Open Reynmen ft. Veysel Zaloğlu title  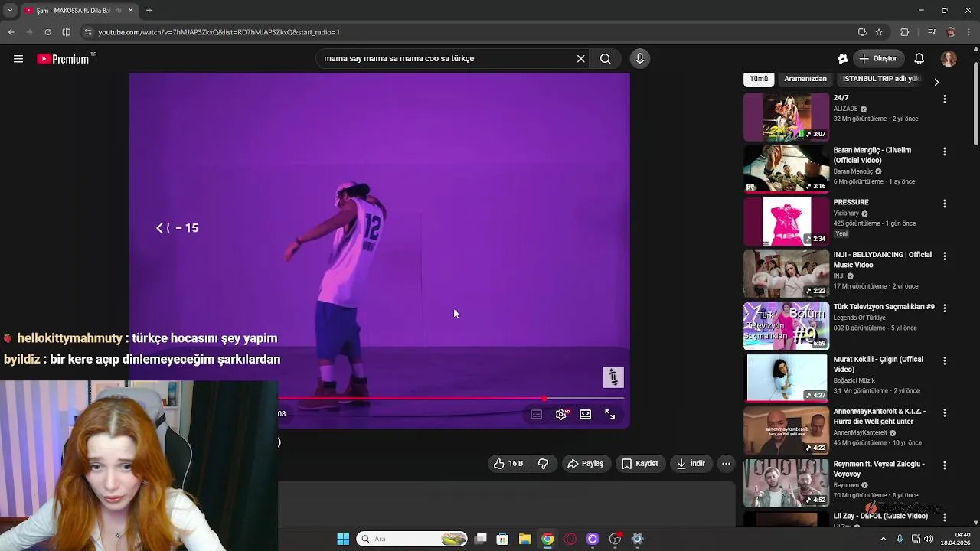click(879, 469)
